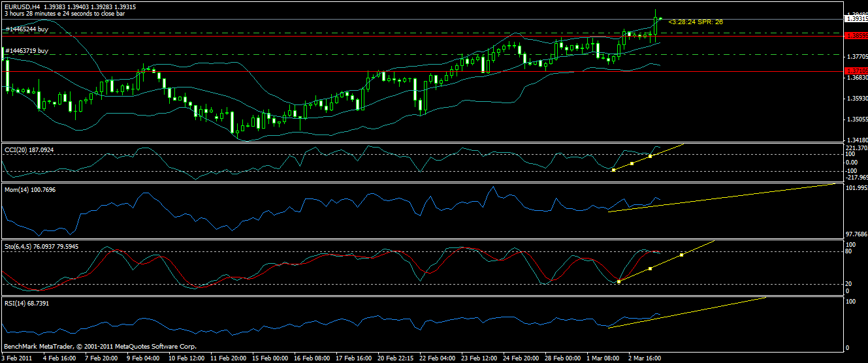868x363 pixels.
Task: Click the 23 Feb 12:00 time axis label
Action: coord(479,358)
